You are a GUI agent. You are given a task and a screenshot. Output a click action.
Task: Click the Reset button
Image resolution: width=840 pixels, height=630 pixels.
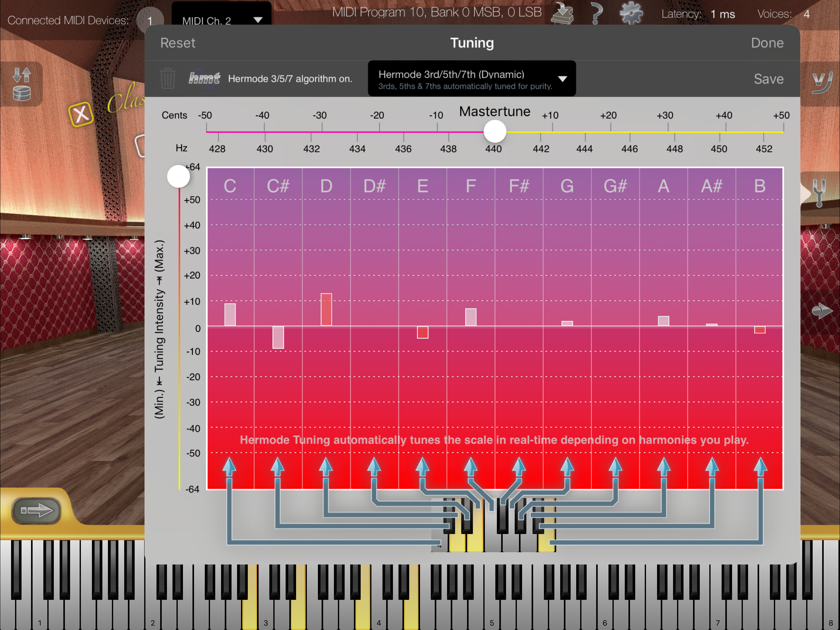point(178,43)
